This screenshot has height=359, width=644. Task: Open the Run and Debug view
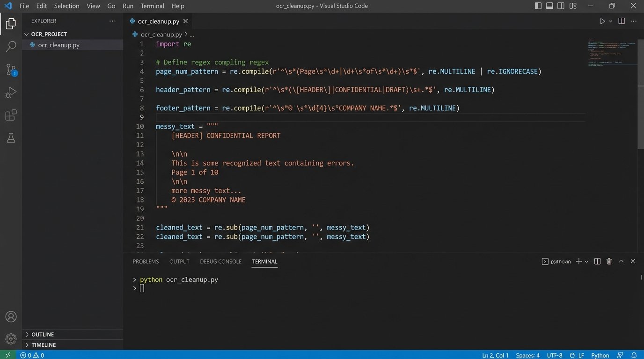[x=11, y=92]
